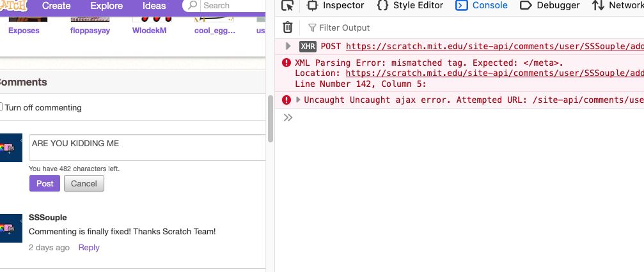This screenshot has height=272, width=644.
Task: Expand the XHR POST request entry
Action: click(x=288, y=46)
